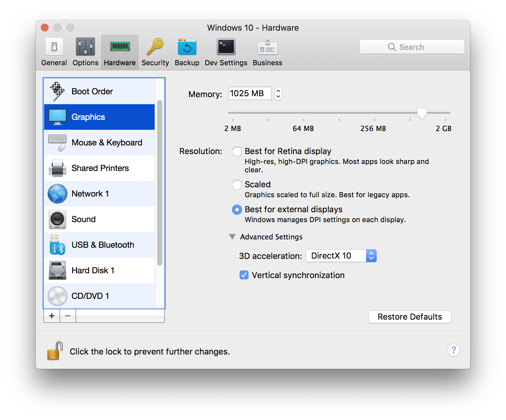
Task: Switch to the Dev Settings tab label
Action: click(226, 63)
